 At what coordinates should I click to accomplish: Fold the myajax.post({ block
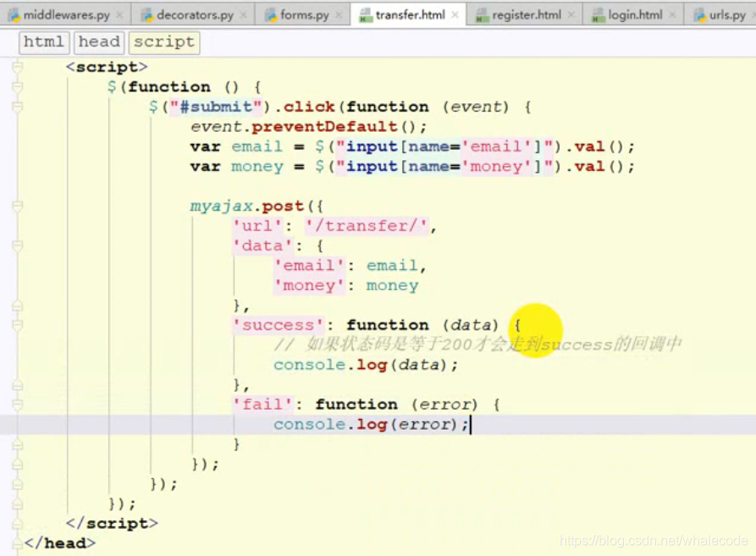pyautogui.click(x=18, y=206)
